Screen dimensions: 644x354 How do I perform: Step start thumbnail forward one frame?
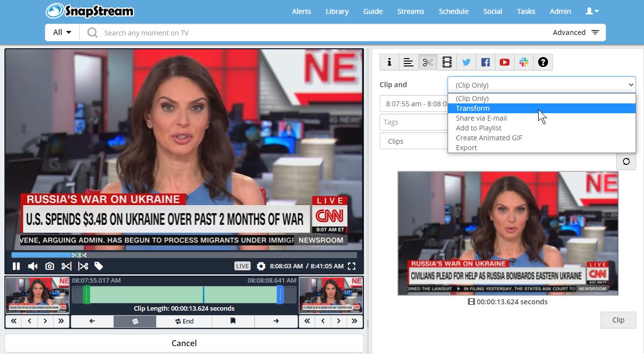click(x=45, y=321)
